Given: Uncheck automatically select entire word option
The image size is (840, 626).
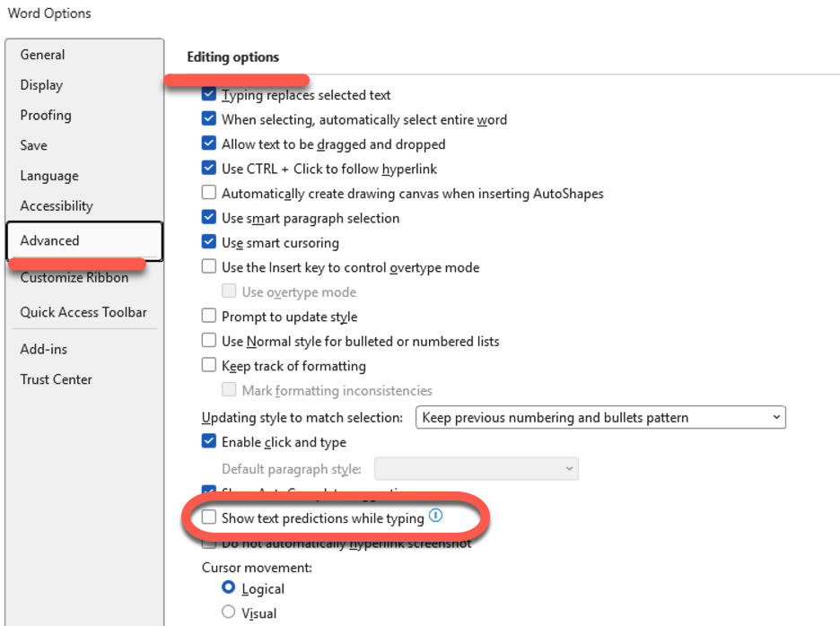Looking at the screenshot, I should (209, 118).
